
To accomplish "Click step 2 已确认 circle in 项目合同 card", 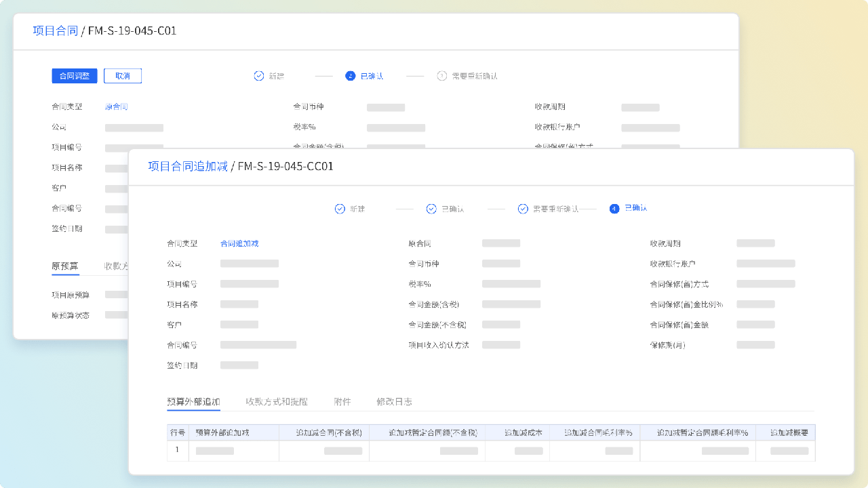I will (350, 76).
